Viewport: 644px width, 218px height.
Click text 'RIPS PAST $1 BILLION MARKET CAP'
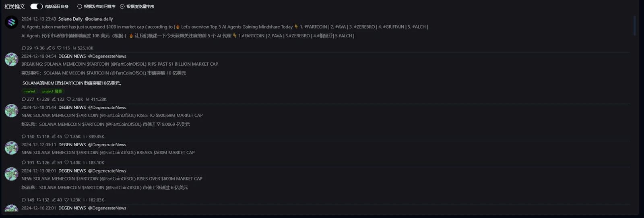183,64
